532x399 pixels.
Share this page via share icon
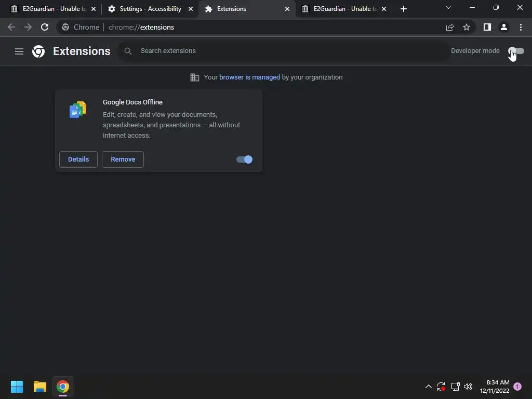coord(450,27)
